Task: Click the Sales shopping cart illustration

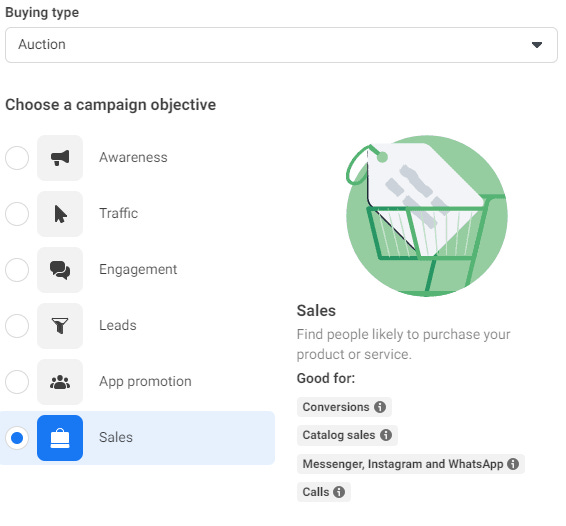Action: [427, 216]
